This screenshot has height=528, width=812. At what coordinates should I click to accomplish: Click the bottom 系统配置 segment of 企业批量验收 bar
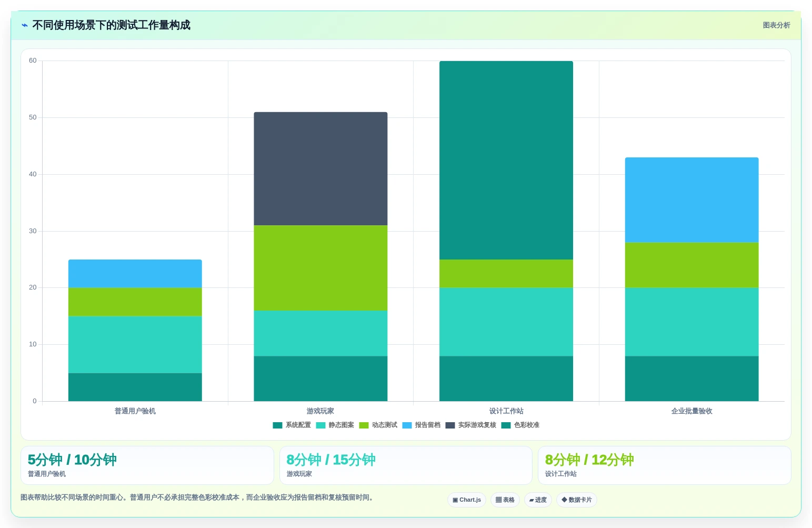pyautogui.click(x=692, y=378)
